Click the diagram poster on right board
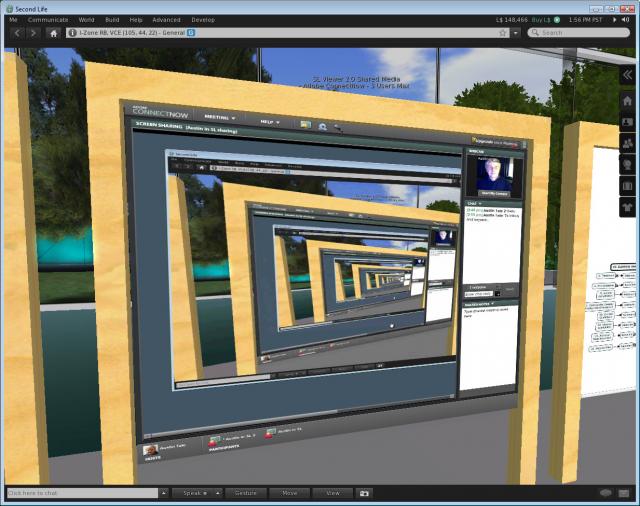The height and width of the screenshot is (506, 640). 610,272
